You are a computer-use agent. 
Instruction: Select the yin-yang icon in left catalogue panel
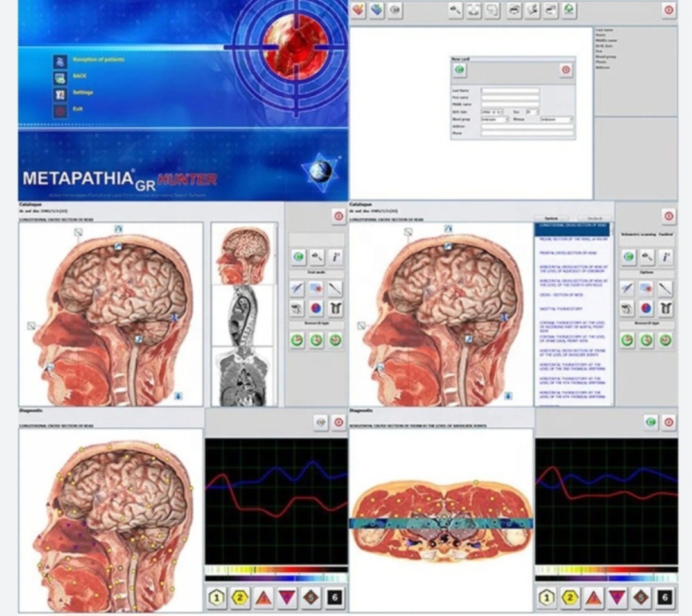coord(316,308)
